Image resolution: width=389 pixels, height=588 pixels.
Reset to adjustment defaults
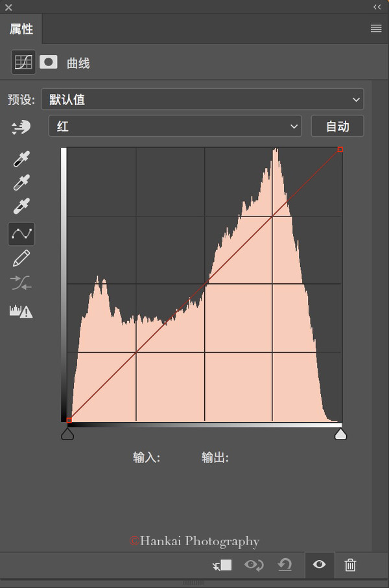click(285, 565)
